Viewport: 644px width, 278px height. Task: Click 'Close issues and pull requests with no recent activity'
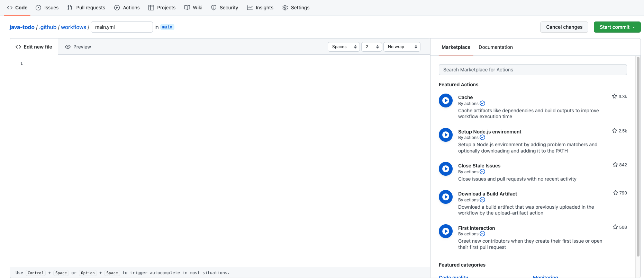[517, 179]
